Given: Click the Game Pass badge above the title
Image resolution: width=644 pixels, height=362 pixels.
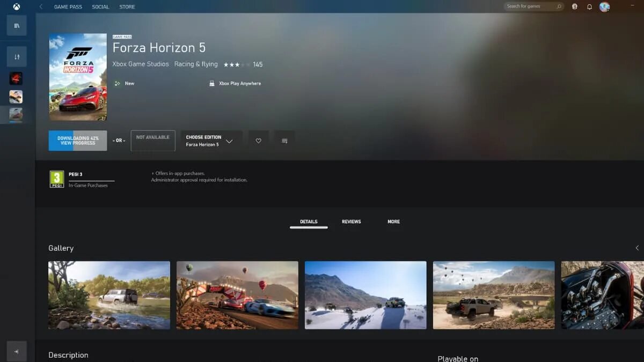Looking at the screenshot, I should [122, 37].
